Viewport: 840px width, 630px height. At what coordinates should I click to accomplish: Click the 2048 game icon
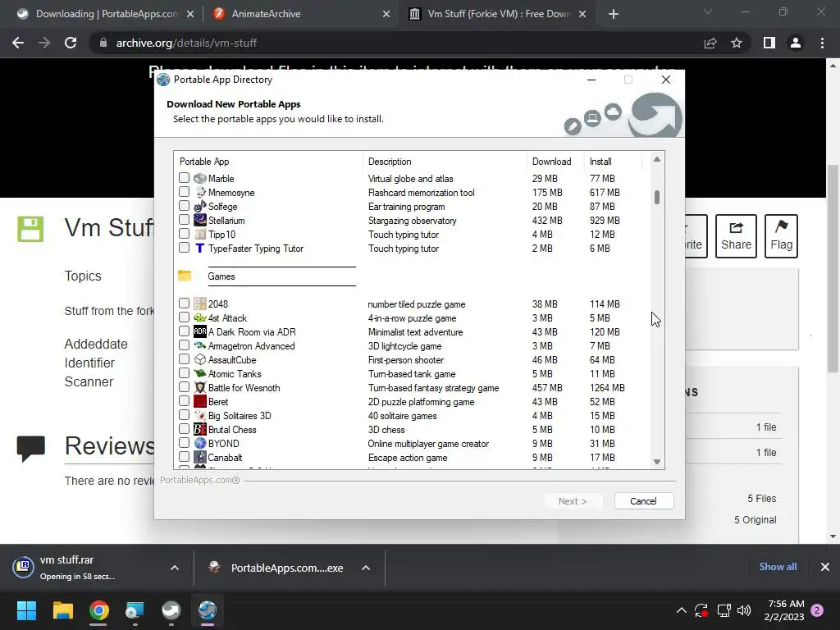pyautogui.click(x=200, y=304)
